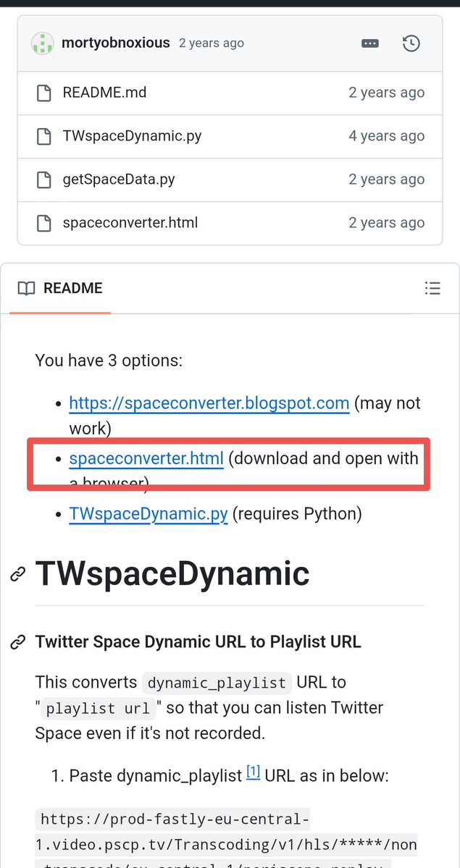This screenshot has width=460, height=868.
Task: Click the README.md file icon
Action: click(x=43, y=93)
